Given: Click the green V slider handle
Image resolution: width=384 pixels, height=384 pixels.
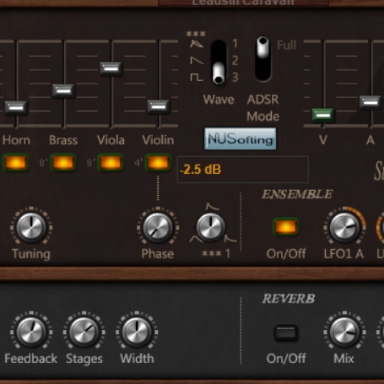Looking at the screenshot, I should pos(323,115).
